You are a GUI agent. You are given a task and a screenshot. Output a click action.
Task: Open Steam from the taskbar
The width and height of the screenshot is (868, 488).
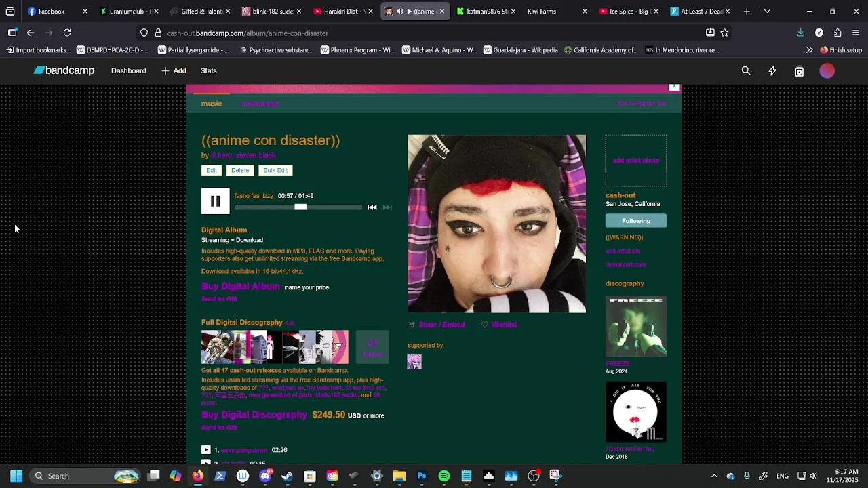(288, 476)
